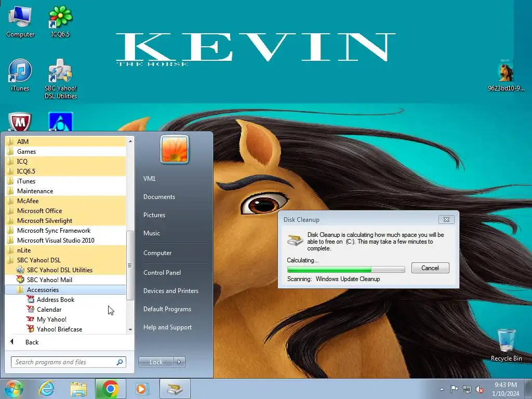The width and height of the screenshot is (532, 399).
Task: Expand the AIM program folder
Action: tap(65, 141)
